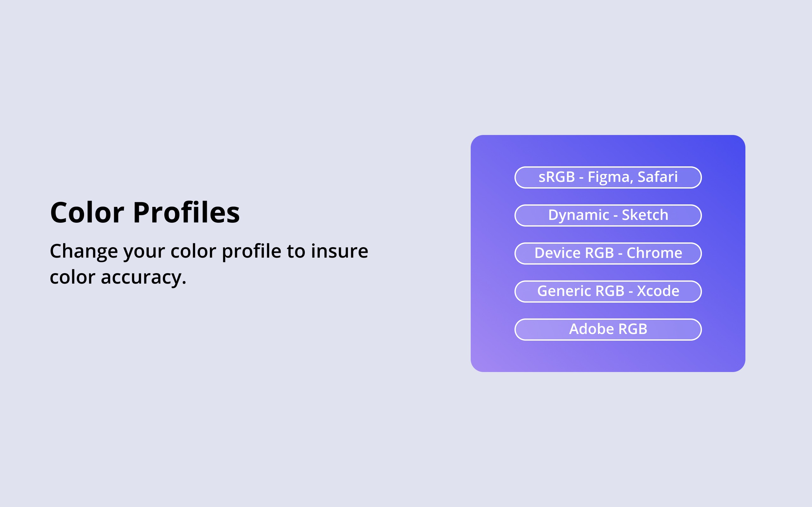Click the word 'Generic' in fourth pill
The image size is (812, 507).
point(564,291)
